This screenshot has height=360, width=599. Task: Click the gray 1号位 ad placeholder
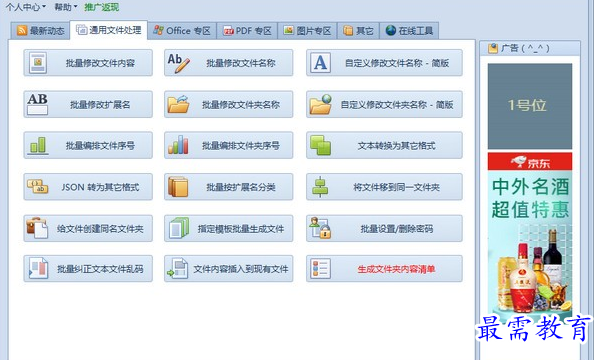click(x=530, y=106)
